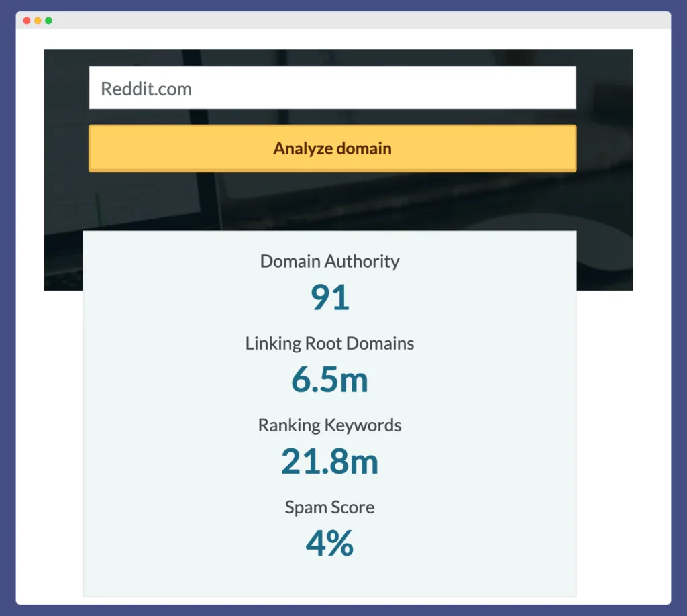Click the purple area outside the window

pos(8,309)
